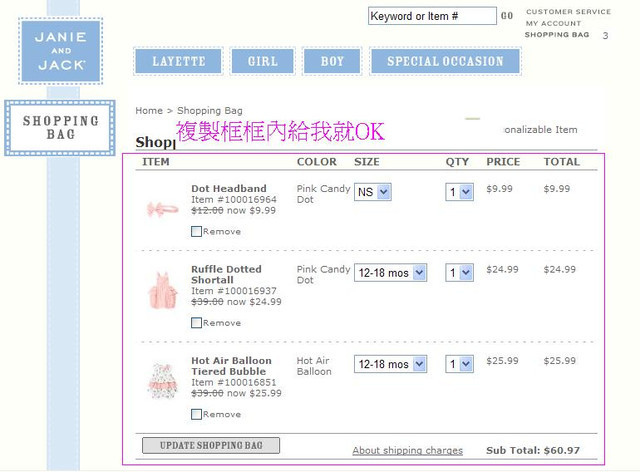Open quantity dropdown for Hot Air Balloon Bubble

coord(459,364)
